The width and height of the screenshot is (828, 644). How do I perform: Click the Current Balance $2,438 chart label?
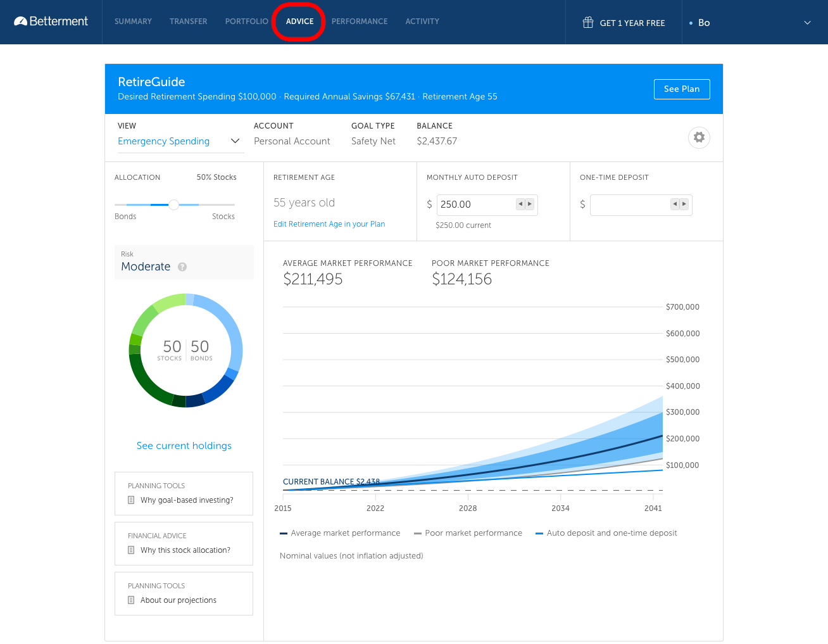[331, 482]
